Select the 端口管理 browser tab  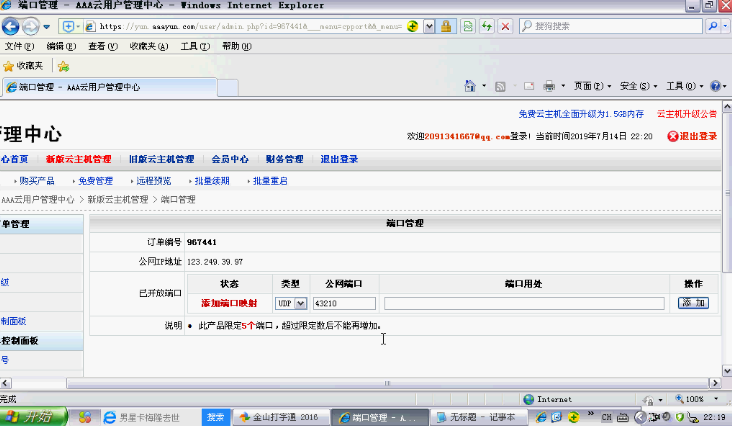[110, 87]
